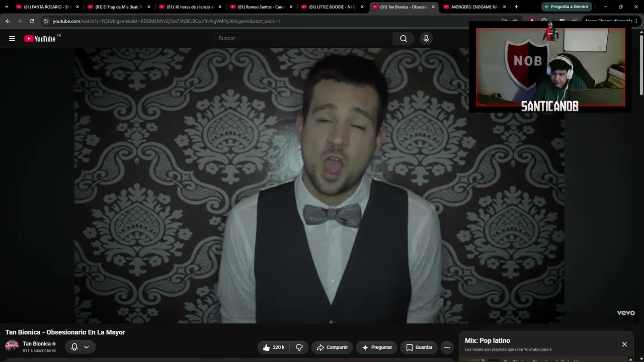Click the 811 k suscriptores text

pos(39,350)
